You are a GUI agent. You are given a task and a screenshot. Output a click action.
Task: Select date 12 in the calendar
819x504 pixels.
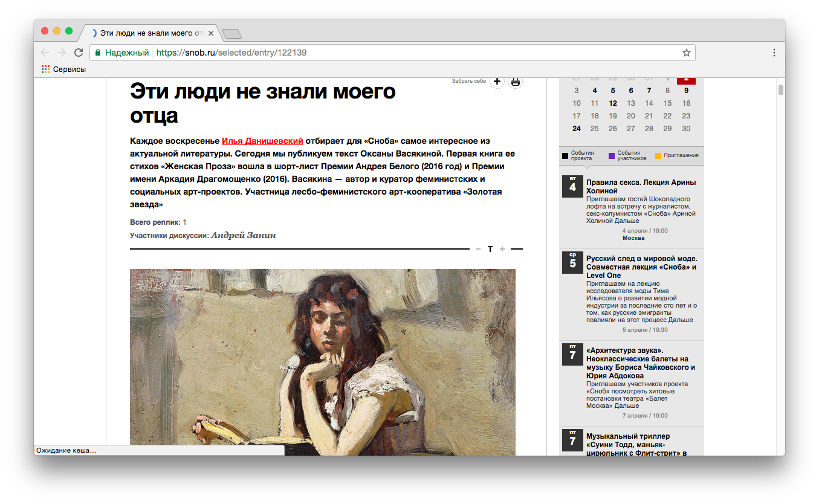(613, 103)
